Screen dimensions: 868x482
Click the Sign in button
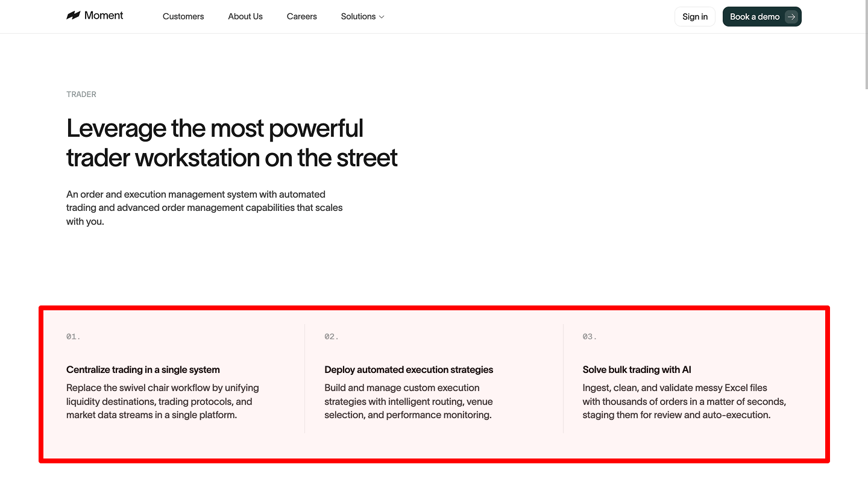tap(694, 16)
